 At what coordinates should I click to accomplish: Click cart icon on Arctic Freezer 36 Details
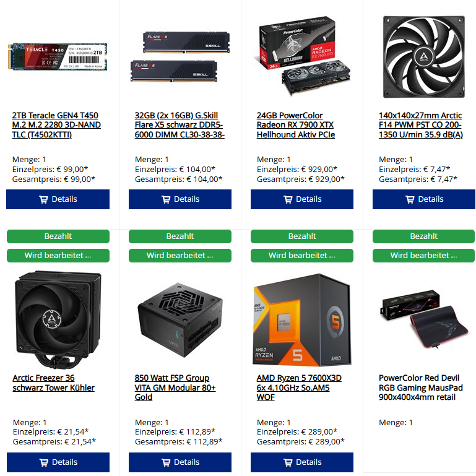(x=44, y=462)
